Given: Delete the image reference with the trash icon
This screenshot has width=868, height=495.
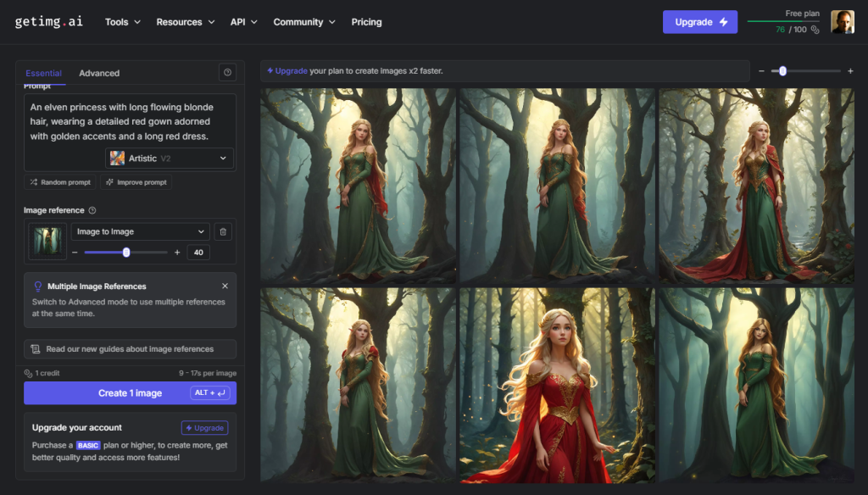Looking at the screenshot, I should (x=223, y=231).
